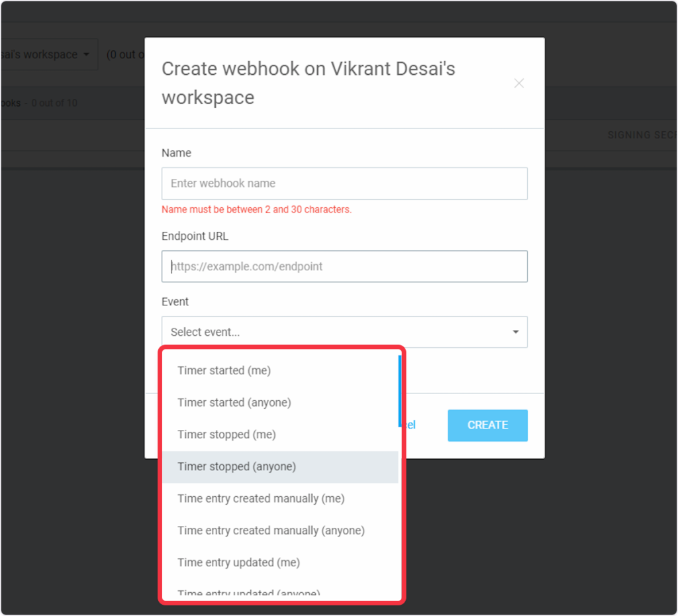Click the caret arrow on Event dropdown
Image resolution: width=678 pixels, height=616 pixels.
[516, 332]
